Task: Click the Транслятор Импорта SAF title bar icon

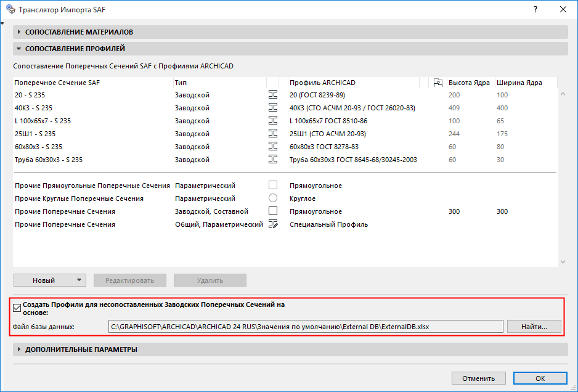Action: (x=10, y=10)
